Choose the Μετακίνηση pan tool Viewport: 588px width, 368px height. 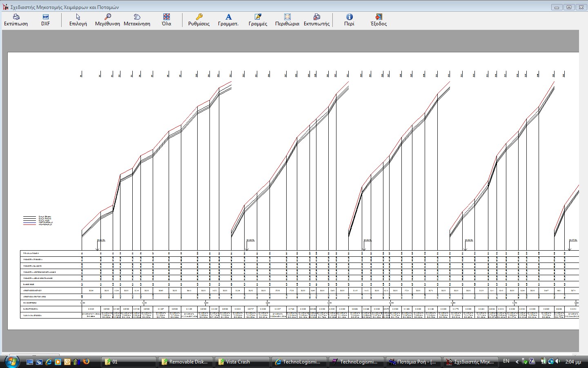tap(137, 20)
